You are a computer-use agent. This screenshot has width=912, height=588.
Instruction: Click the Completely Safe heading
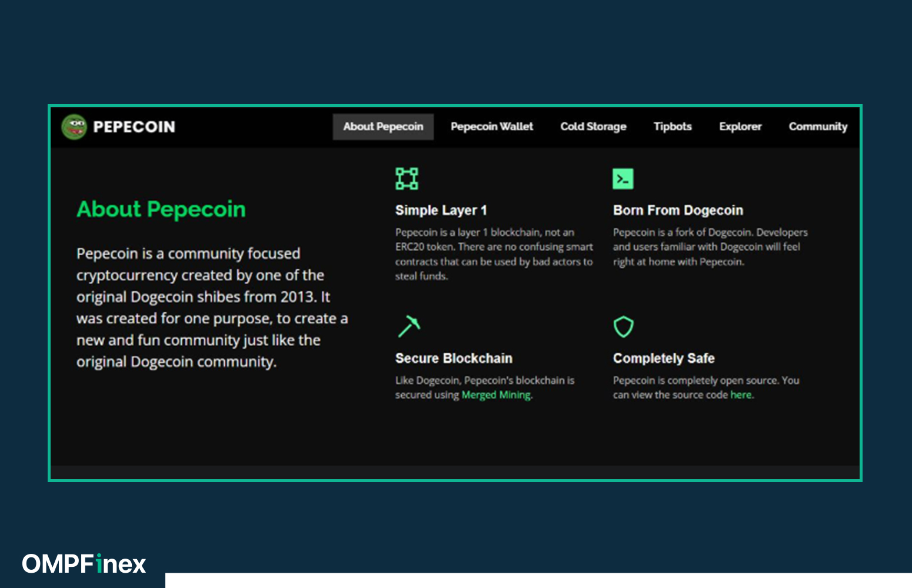664,358
